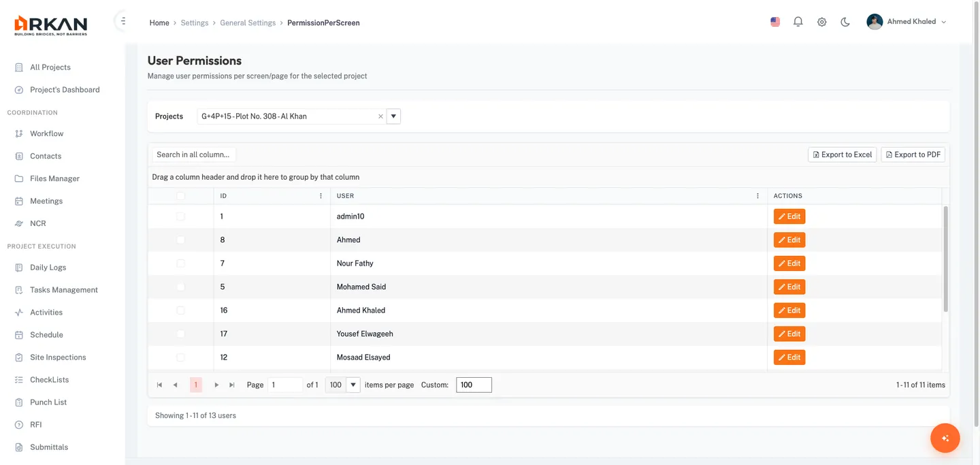Open the items per page dropdown

[353, 384]
